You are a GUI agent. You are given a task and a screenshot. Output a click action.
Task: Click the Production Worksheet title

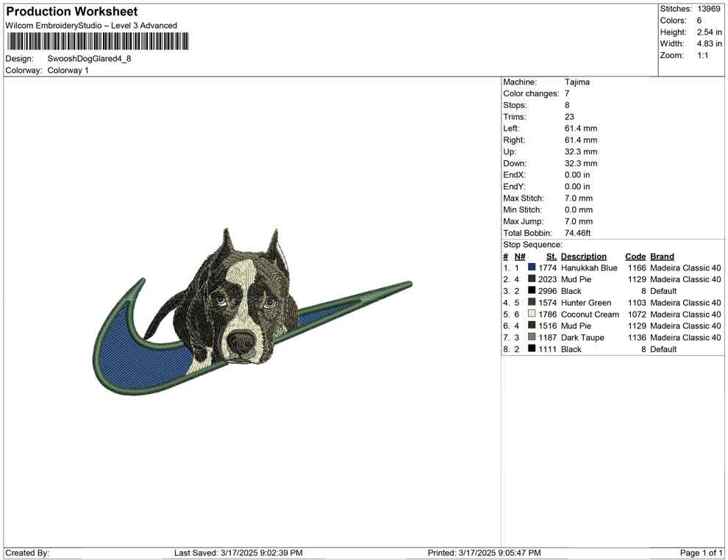tap(72, 12)
